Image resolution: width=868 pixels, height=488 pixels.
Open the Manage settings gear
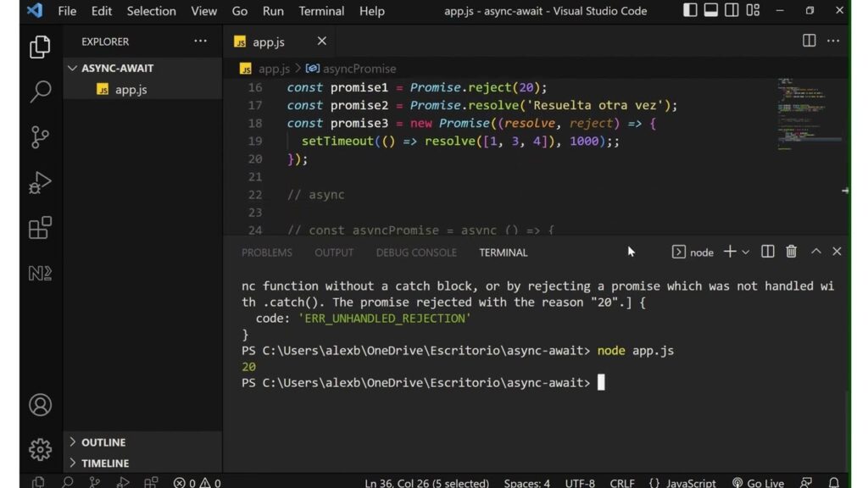click(x=40, y=449)
